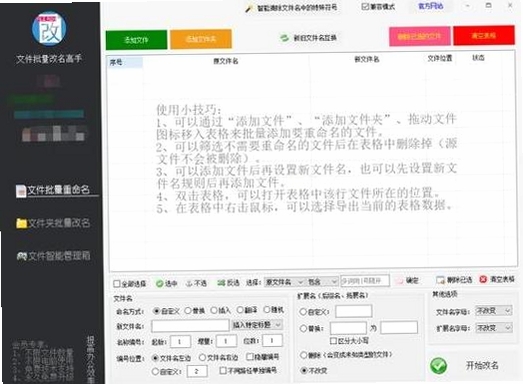Click the green 添加文件 button
523x384 pixels.
point(136,40)
